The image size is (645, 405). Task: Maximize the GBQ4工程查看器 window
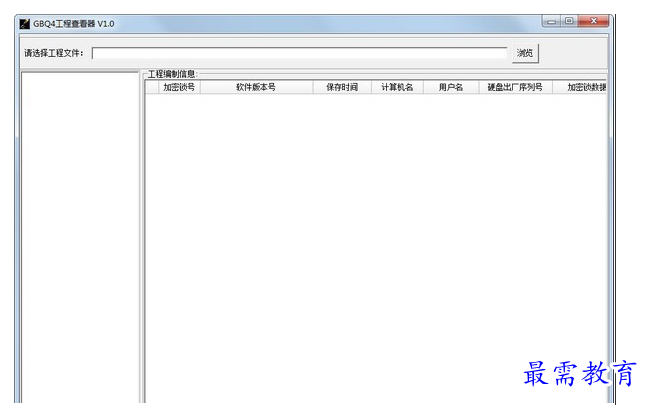pyautogui.click(x=569, y=21)
